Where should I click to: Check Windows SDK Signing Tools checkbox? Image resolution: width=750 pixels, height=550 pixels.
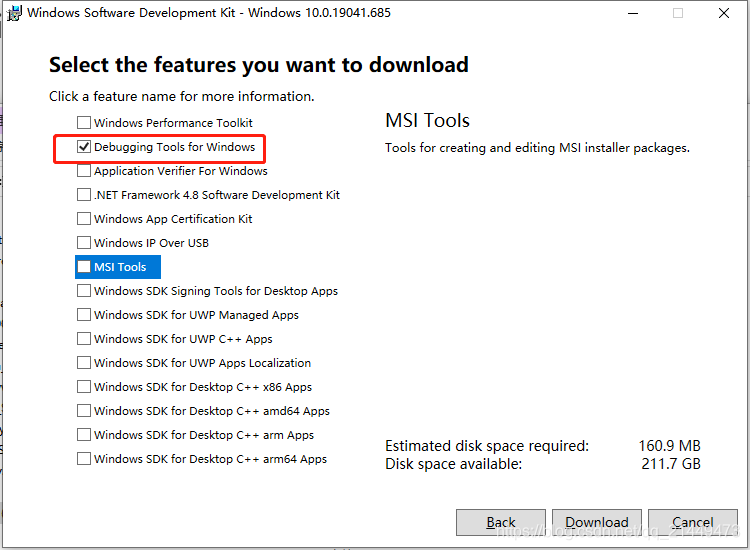click(84, 290)
